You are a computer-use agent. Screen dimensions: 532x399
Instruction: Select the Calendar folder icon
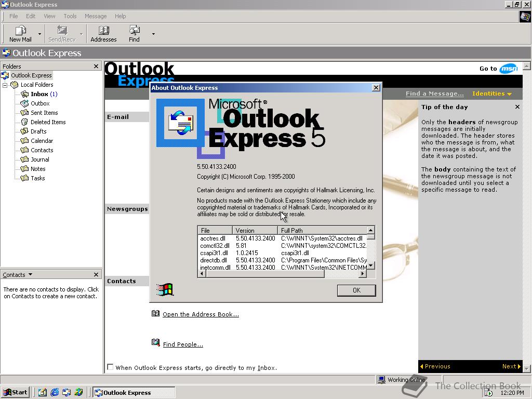[24, 141]
